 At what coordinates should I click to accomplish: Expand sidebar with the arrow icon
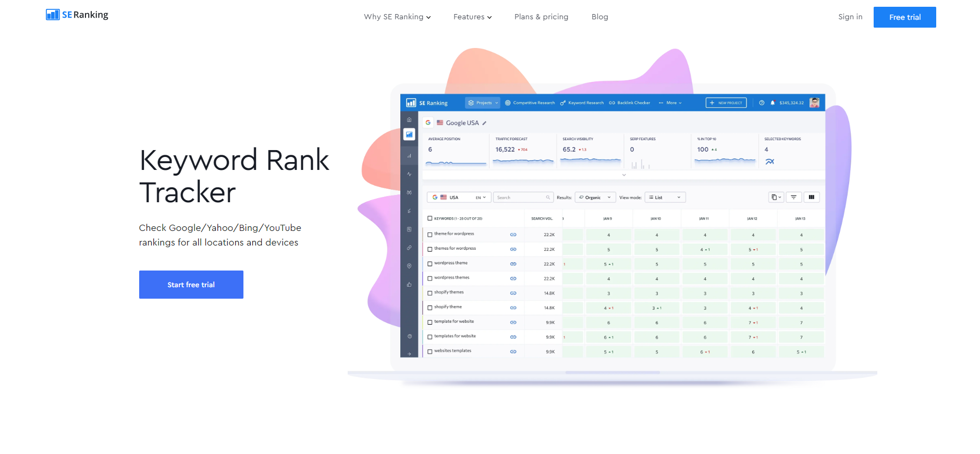click(x=409, y=354)
